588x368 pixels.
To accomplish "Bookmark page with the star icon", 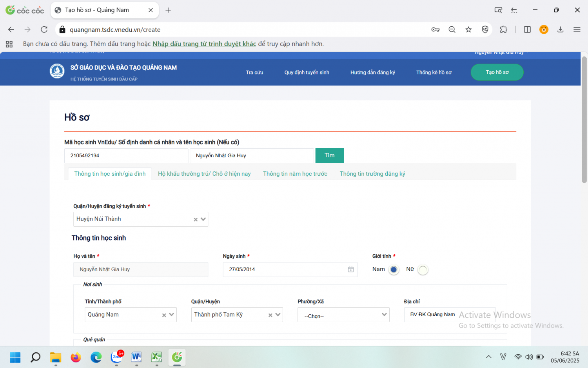I will click(468, 29).
